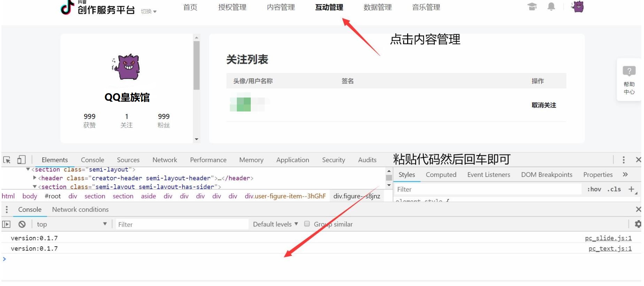Open 内容管理 menu
644x286 pixels.
point(281,7)
